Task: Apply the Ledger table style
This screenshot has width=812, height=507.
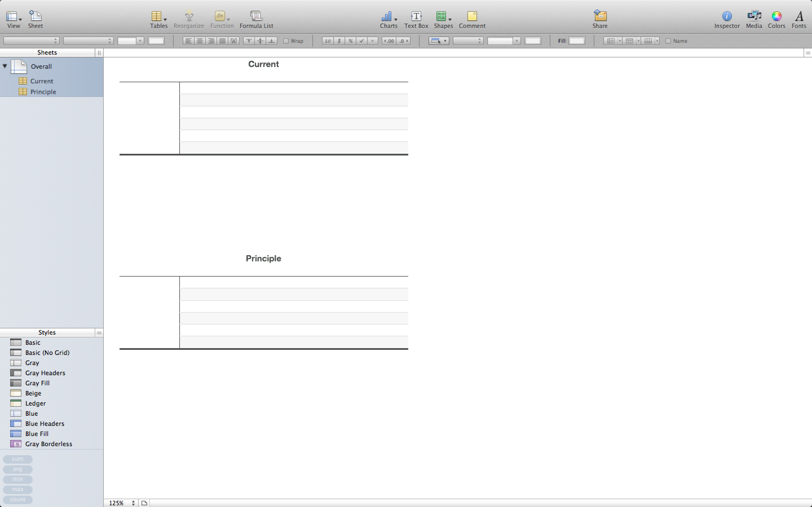Action: (x=35, y=403)
